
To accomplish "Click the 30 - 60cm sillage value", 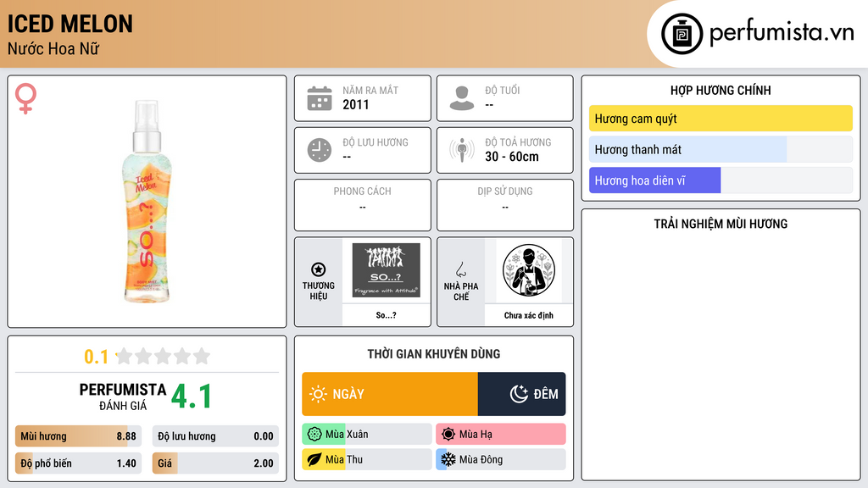I will tap(511, 157).
